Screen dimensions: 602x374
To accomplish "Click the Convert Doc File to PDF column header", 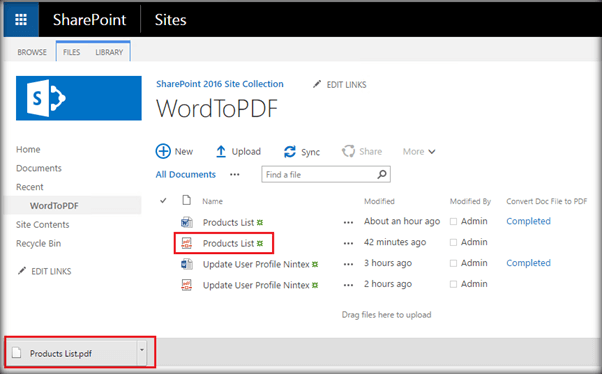I will 546,201.
